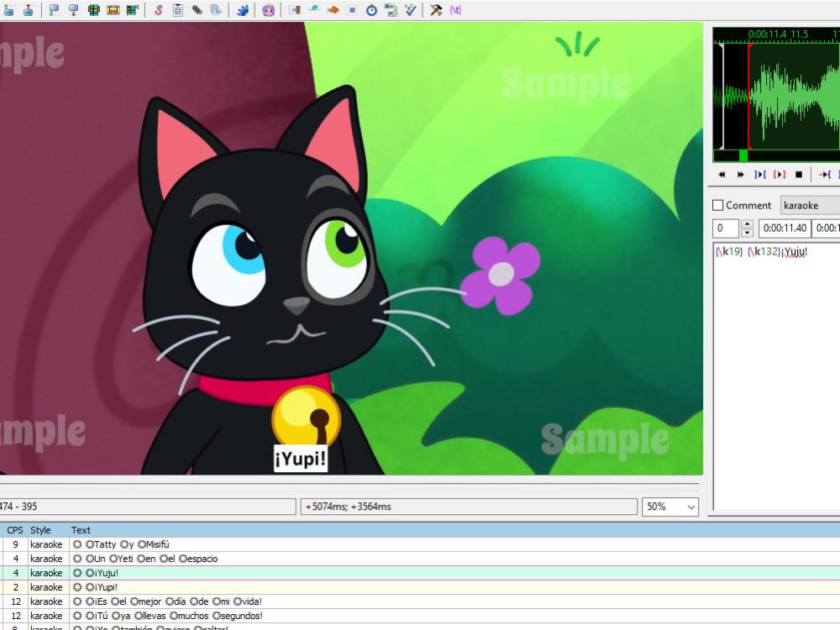
Task: Snap subtitle start to video icon
Action: tap(54, 9)
